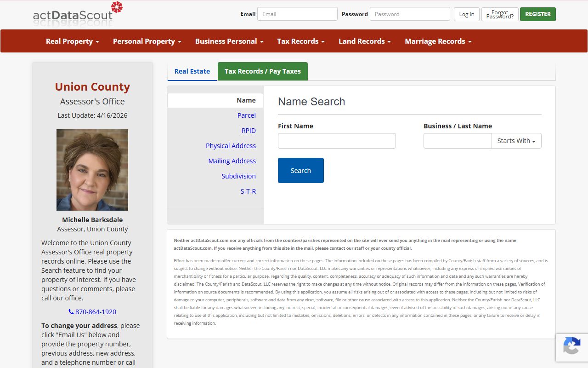588x368 pixels.
Task: Choose Physical Address search
Action: click(x=231, y=146)
